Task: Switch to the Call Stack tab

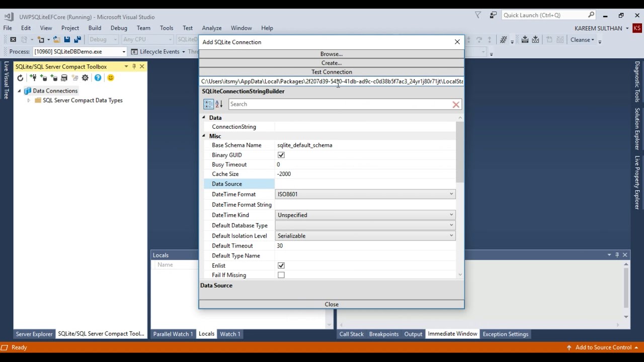Action: [351, 334]
